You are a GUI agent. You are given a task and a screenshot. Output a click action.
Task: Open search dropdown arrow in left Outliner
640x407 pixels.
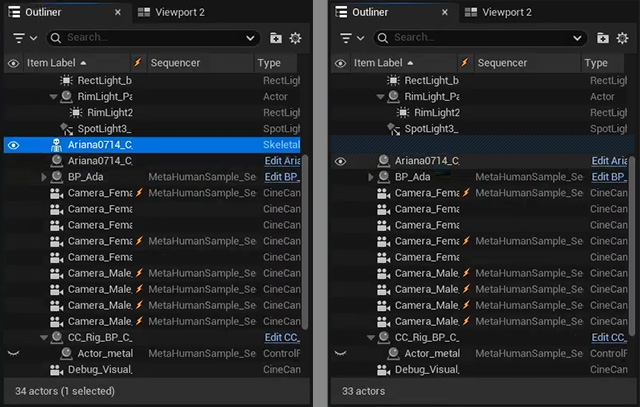pos(250,38)
